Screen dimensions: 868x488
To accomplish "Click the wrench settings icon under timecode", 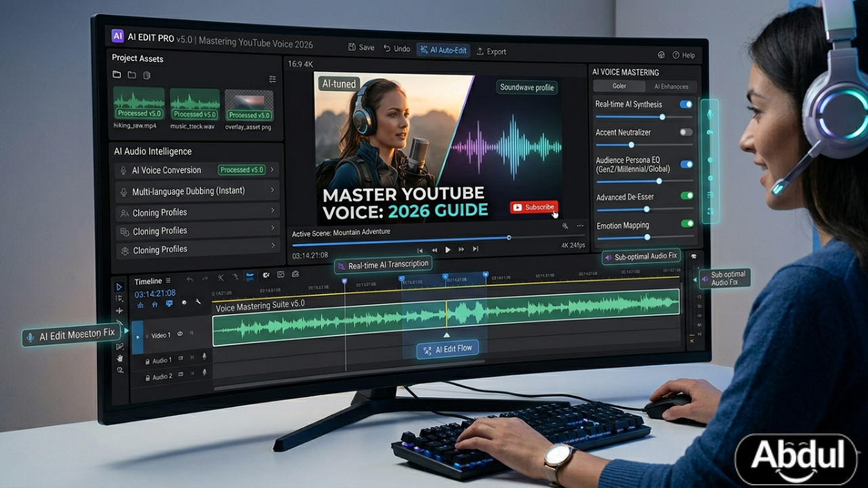I will click(x=198, y=301).
